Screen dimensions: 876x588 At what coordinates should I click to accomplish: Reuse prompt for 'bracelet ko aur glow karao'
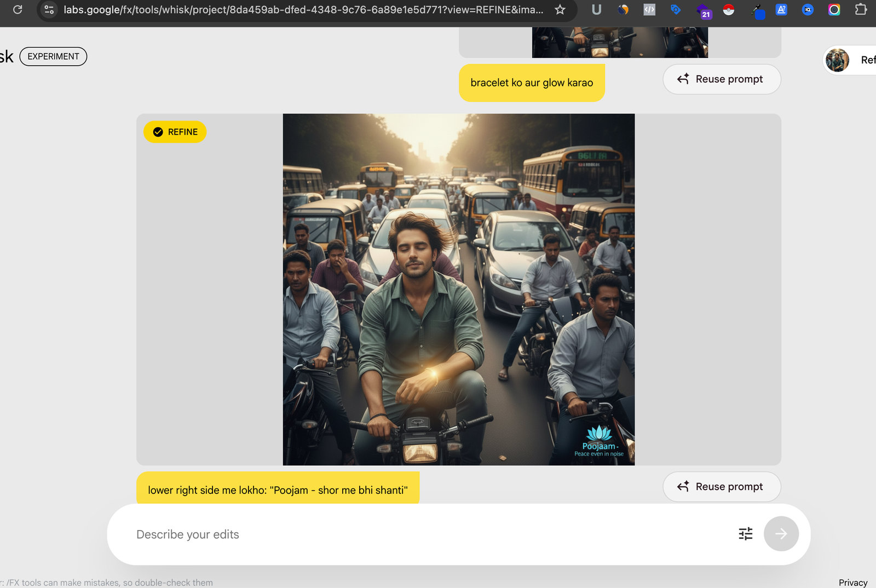(x=722, y=79)
